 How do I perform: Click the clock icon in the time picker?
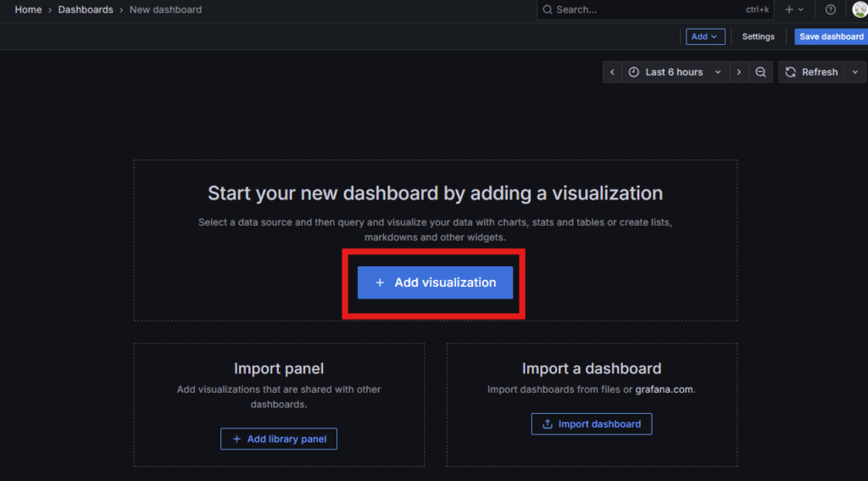[634, 72]
